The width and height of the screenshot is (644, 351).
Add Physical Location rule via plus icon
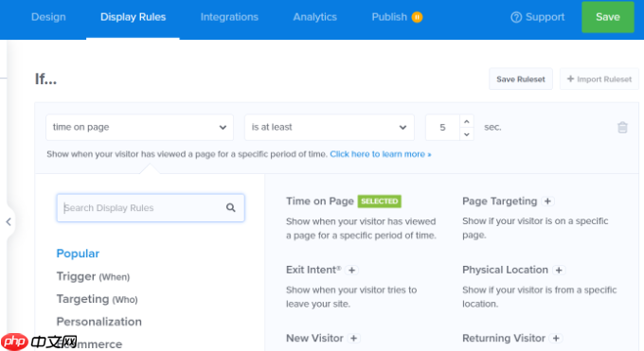pos(559,271)
